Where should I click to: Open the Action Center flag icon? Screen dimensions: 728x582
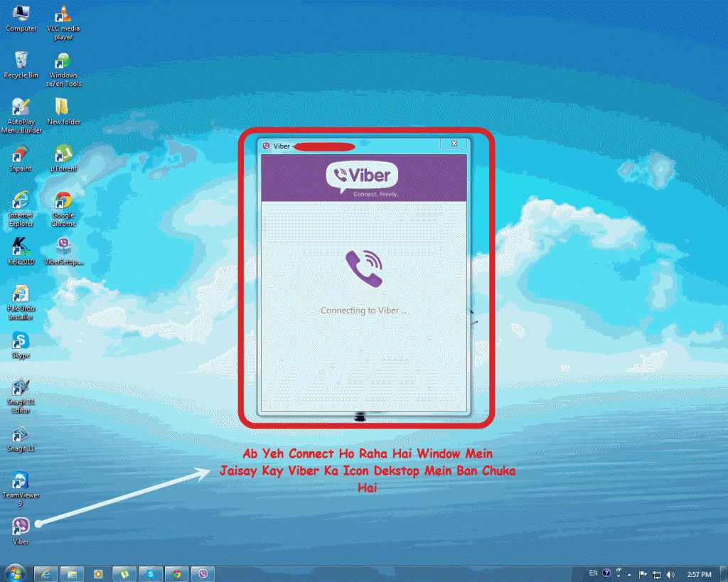click(643, 574)
